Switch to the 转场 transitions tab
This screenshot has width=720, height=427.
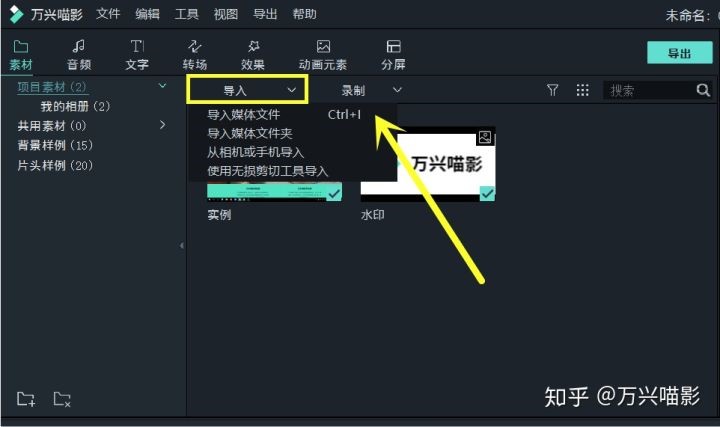tap(195, 56)
